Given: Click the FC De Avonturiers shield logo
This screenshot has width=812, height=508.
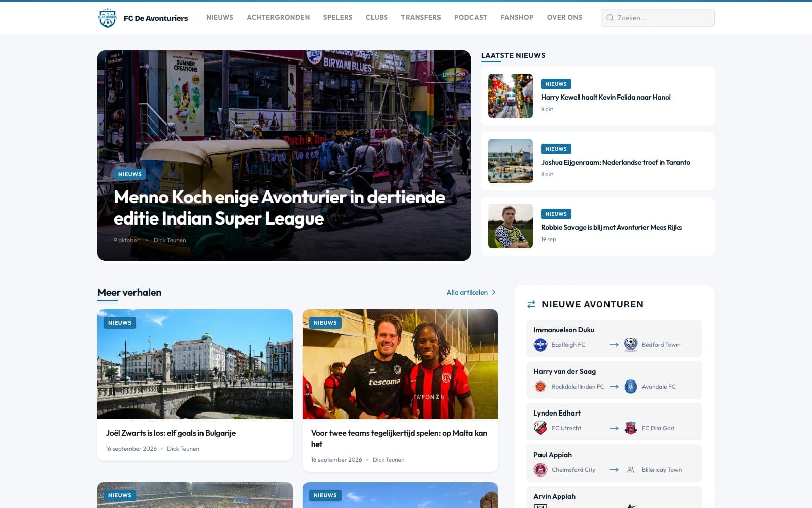Looking at the screenshot, I should [x=107, y=18].
